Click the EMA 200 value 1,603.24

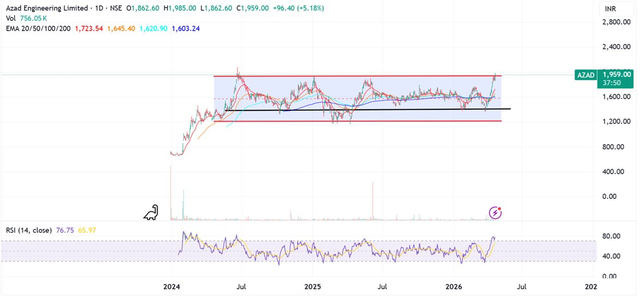pyautogui.click(x=186, y=28)
